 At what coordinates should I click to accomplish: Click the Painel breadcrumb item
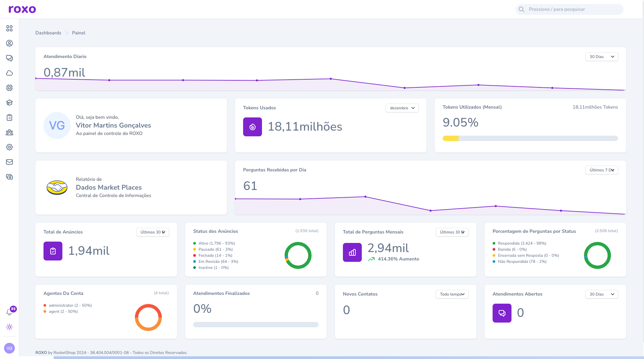79,33
